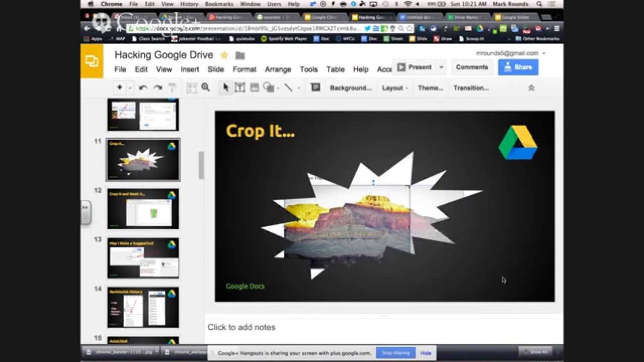Show all downloads in Chrome bar
Screen dimensions: 644x362
[535, 351]
